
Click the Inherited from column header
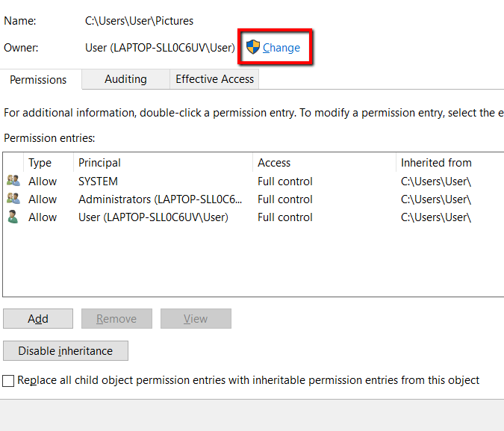(x=436, y=163)
